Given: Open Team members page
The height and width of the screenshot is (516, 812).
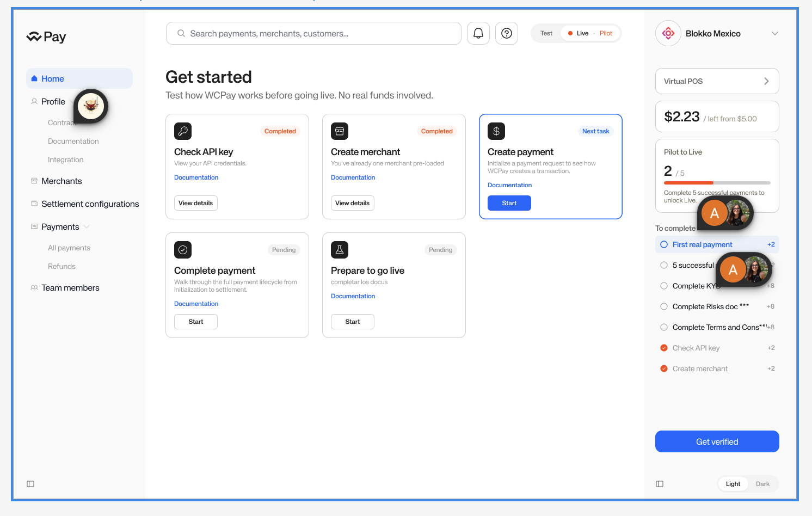Looking at the screenshot, I should coord(70,287).
